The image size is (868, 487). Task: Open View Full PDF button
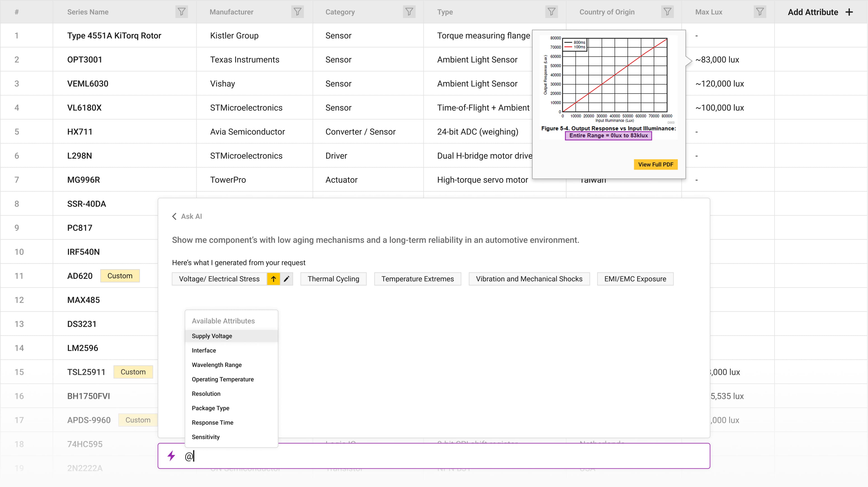pyautogui.click(x=655, y=164)
